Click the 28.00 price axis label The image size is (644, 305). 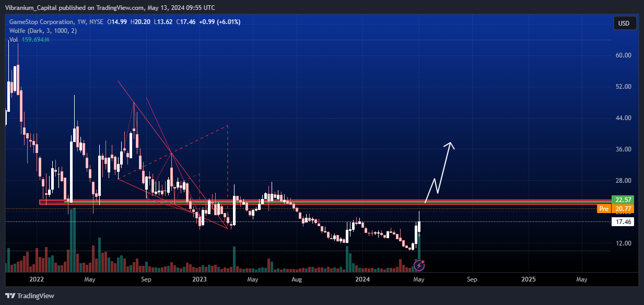click(x=624, y=181)
